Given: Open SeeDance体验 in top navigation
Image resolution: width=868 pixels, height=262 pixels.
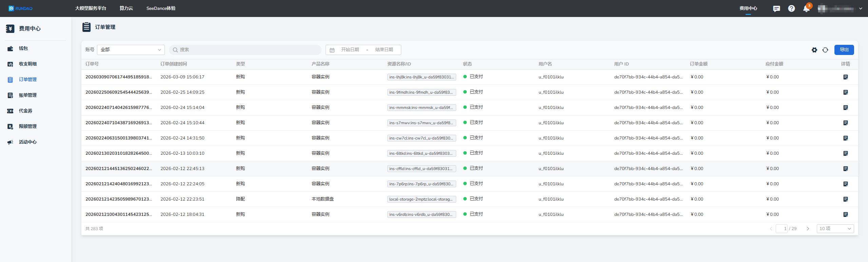Looking at the screenshot, I should click(x=161, y=8).
